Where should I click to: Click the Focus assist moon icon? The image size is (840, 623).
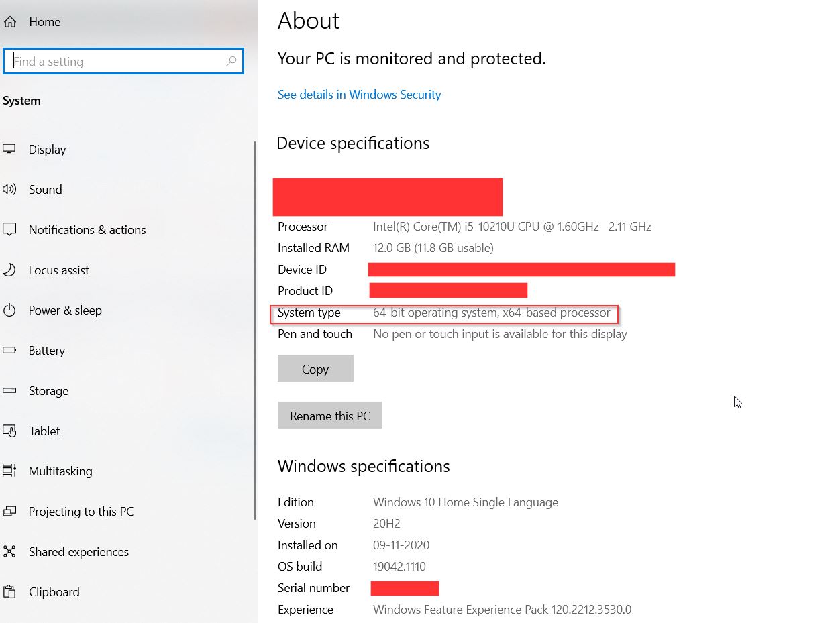tap(9, 270)
